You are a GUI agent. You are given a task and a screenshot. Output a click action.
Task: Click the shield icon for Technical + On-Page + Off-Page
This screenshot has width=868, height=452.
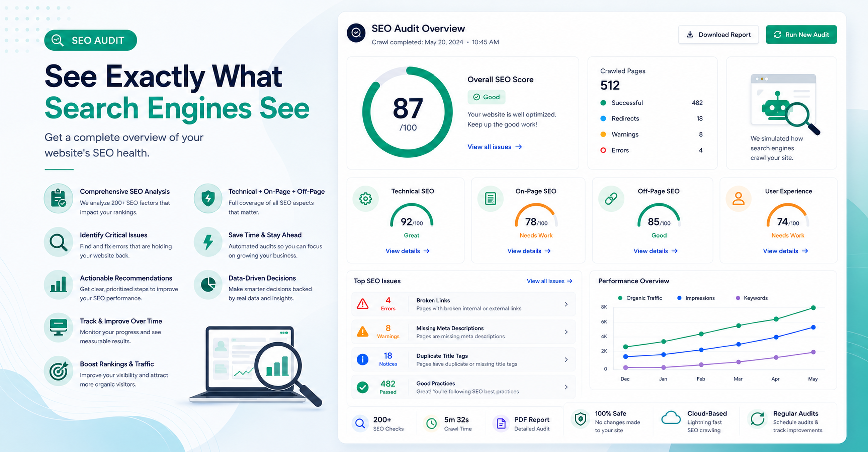pos(208,199)
